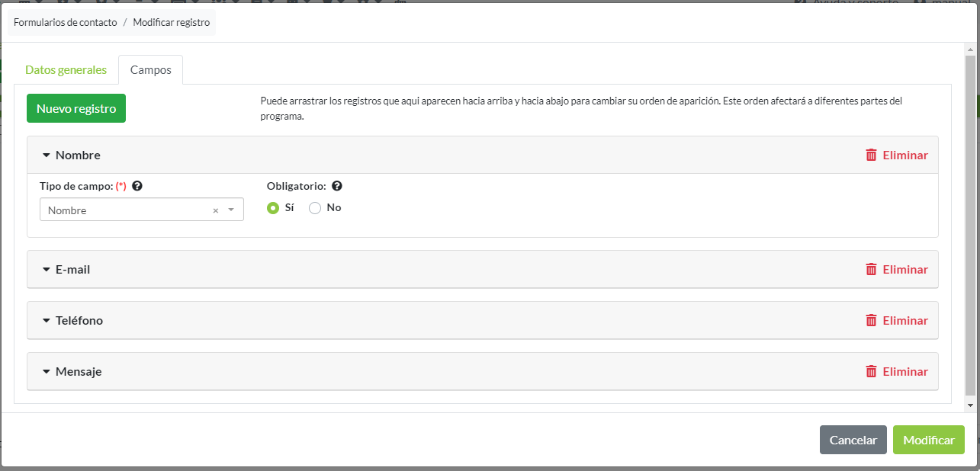
Task: Select the No radio for Obligatorio
Action: pos(315,208)
